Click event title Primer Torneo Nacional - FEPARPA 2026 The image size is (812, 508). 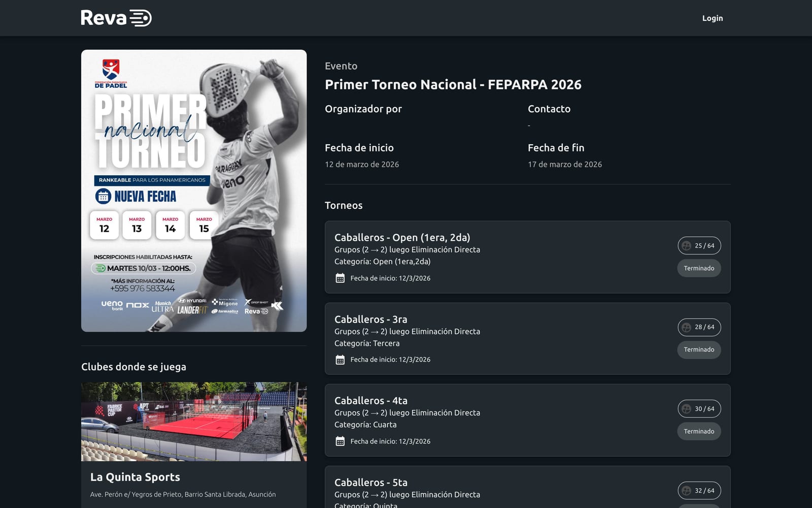click(453, 84)
